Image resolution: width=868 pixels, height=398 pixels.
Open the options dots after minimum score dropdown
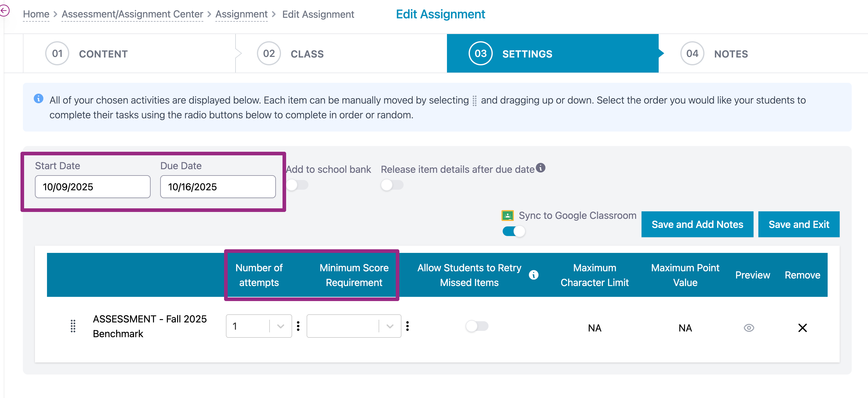click(x=407, y=326)
